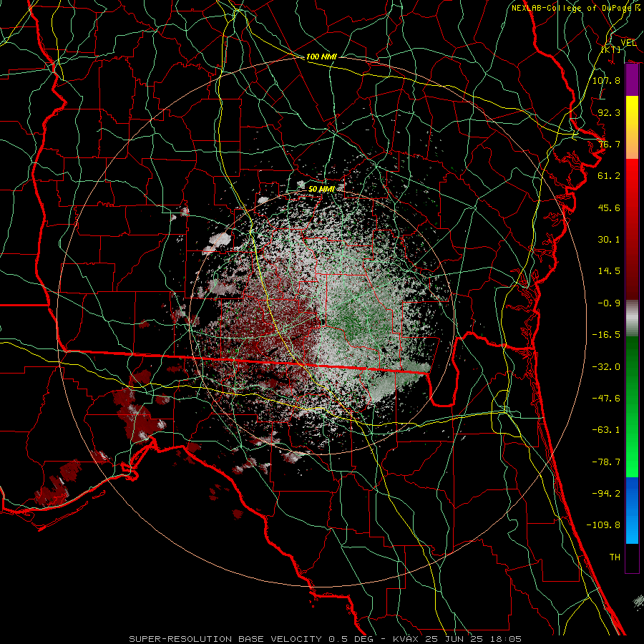The width and height of the screenshot is (644, 644).
Task: Click the -78.7 velocity scale value
Action: 606,462
